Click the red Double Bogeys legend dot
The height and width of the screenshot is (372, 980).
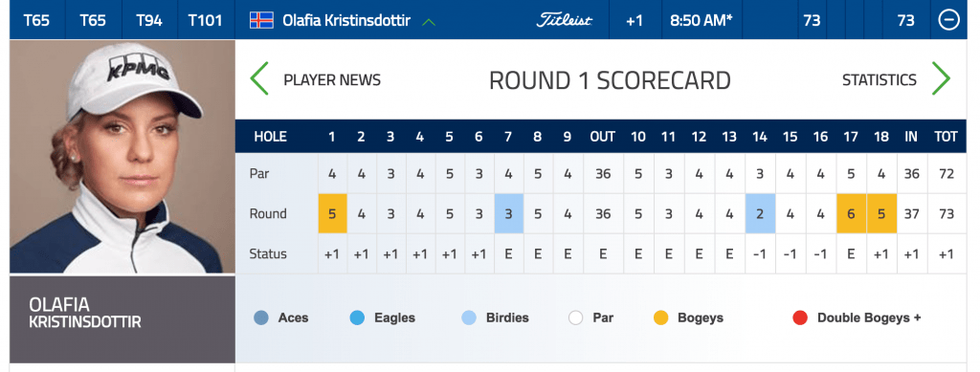800,318
